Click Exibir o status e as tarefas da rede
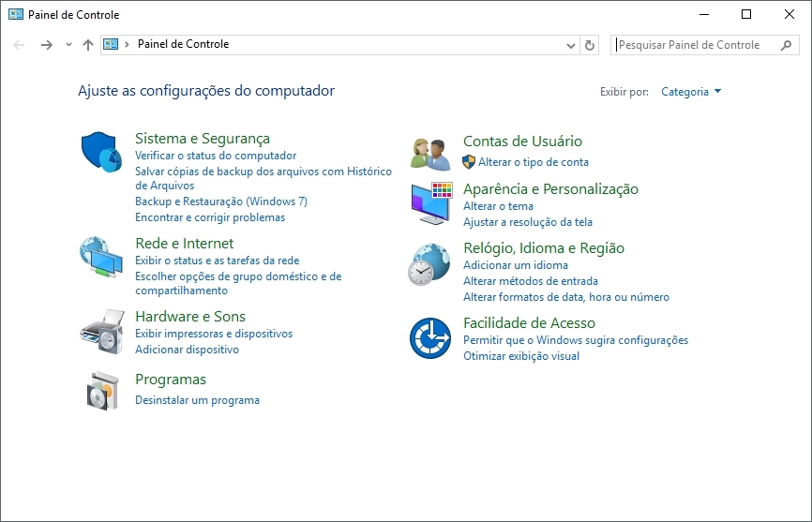This screenshot has width=812, height=522. coord(218,261)
